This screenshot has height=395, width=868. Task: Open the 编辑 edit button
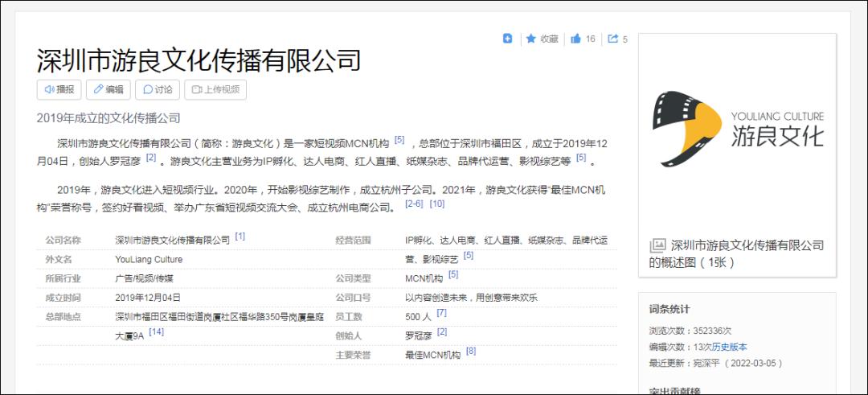(108, 90)
